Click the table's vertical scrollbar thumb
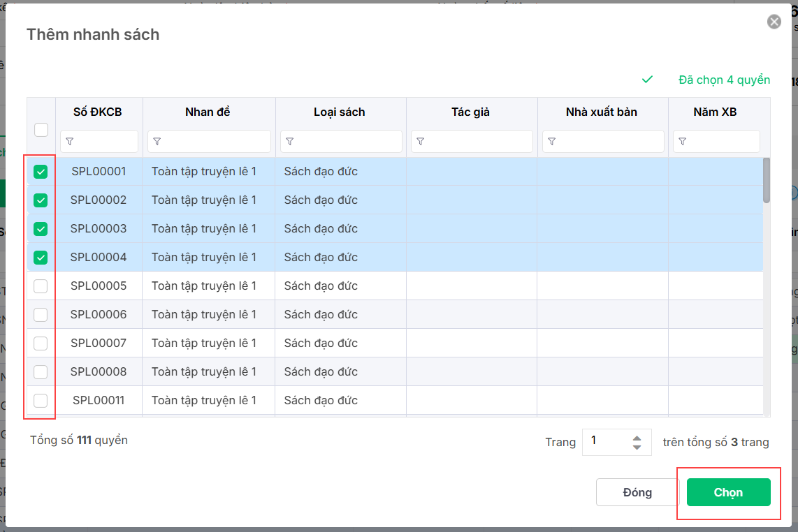Image resolution: width=798 pixels, height=532 pixels. (x=767, y=179)
